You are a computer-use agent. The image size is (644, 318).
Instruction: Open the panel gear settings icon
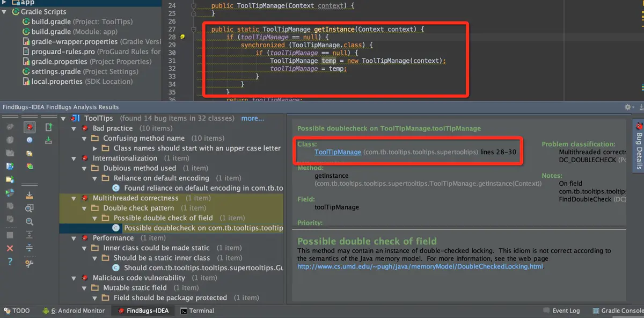pyautogui.click(x=627, y=107)
